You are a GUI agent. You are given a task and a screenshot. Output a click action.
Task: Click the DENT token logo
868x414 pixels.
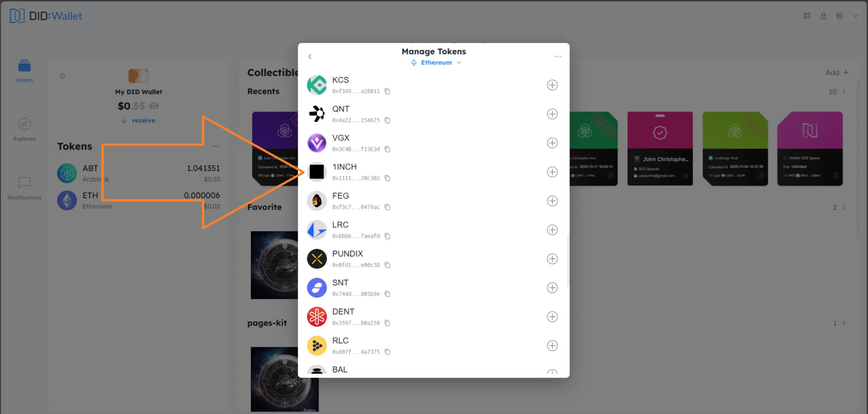point(317,317)
